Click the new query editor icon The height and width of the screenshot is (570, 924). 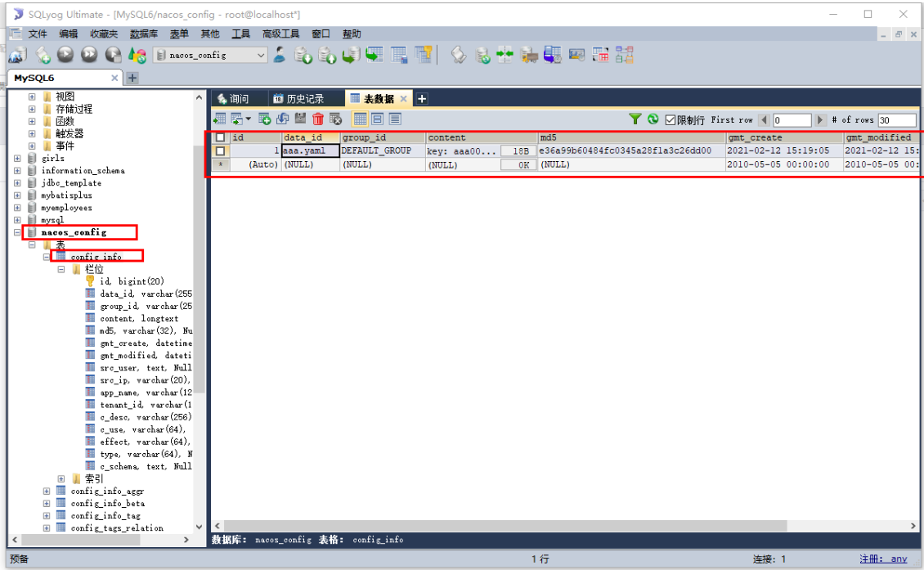point(43,55)
